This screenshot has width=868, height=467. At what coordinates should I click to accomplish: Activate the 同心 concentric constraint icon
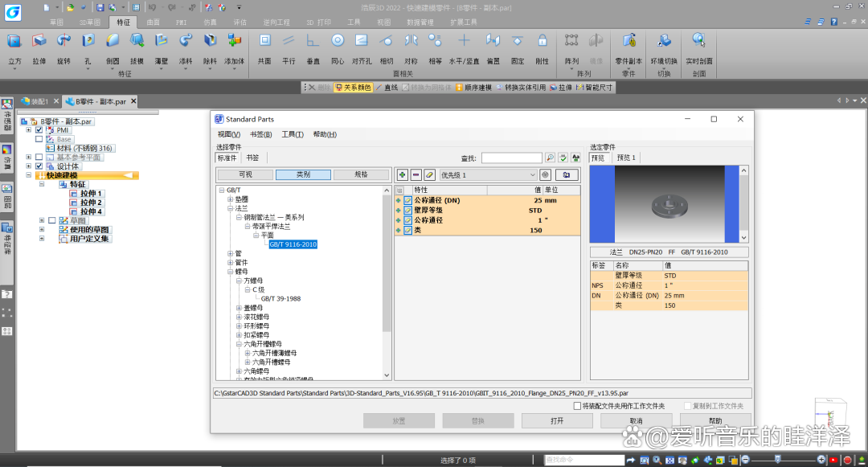pyautogui.click(x=338, y=41)
